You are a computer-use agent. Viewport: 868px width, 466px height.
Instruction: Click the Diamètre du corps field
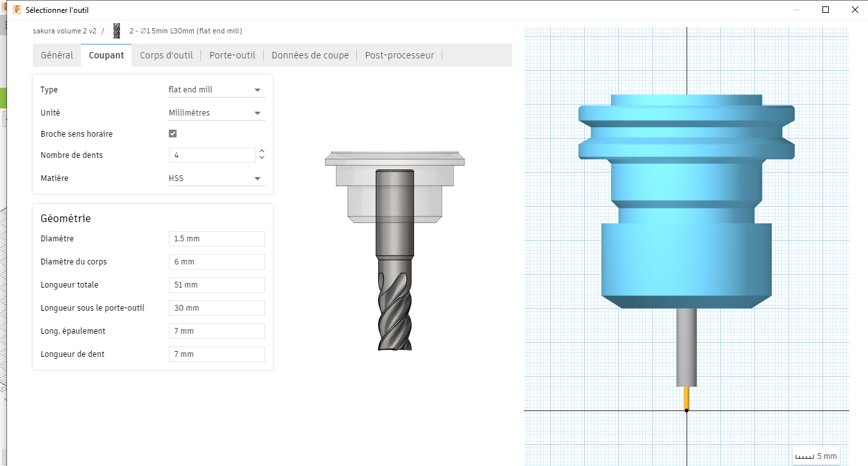pyautogui.click(x=217, y=262)
